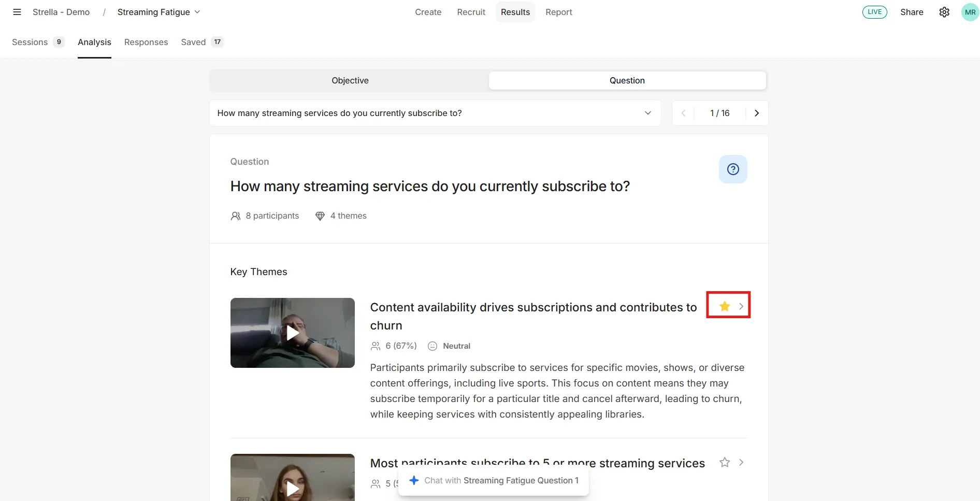Screen dimensions: 980x501
Task: Unstar the Content availability theme
Action: (x=725, y=306)
